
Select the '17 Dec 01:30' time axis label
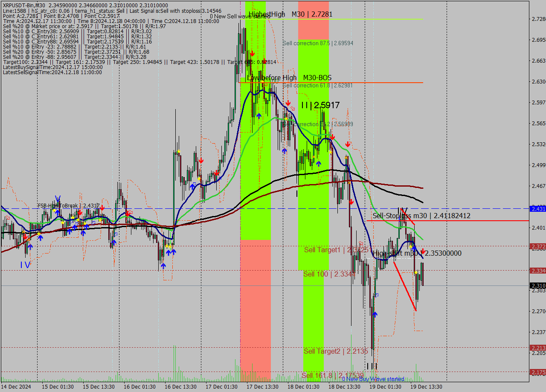221,386
